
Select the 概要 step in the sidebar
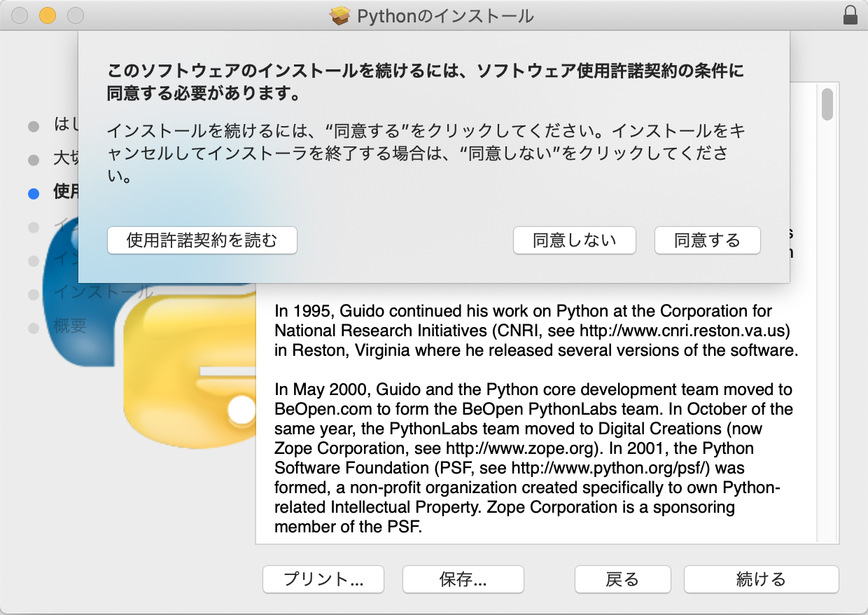point(70,326)
